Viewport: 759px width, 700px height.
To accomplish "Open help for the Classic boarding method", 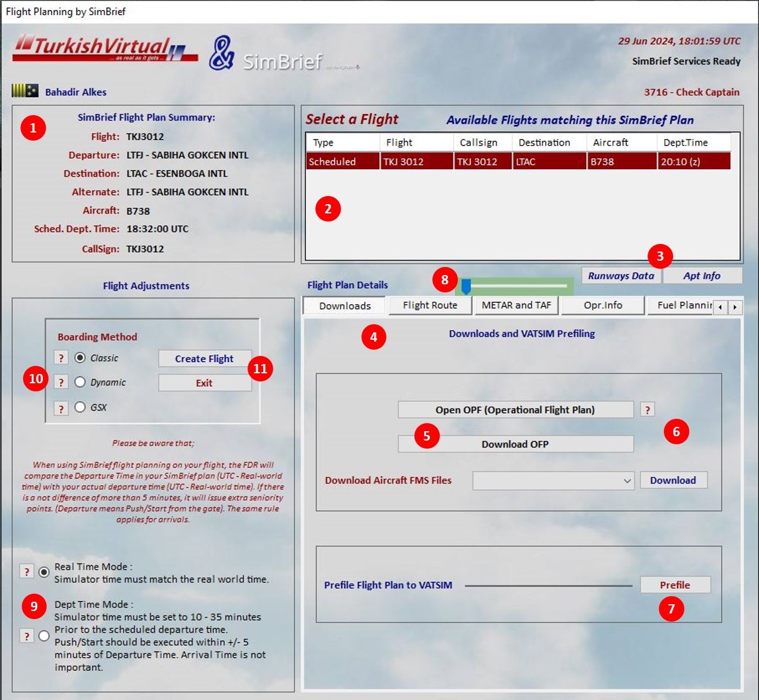I will (61, 358).
